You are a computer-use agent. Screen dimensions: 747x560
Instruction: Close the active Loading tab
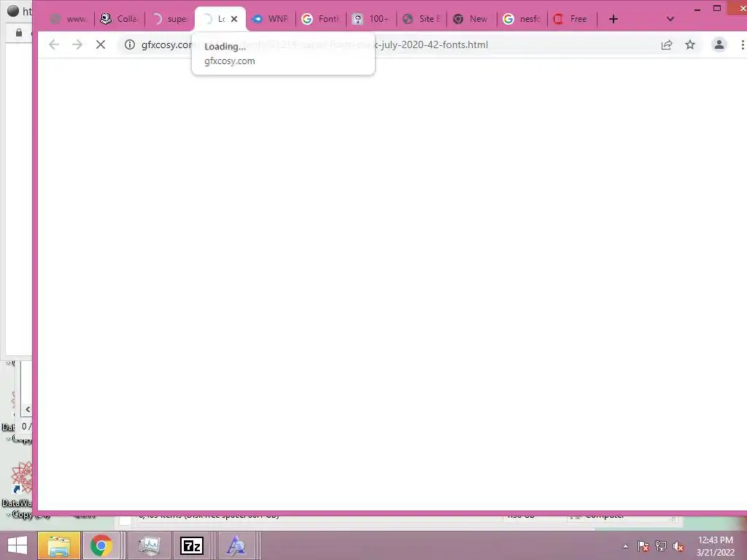tap(234, 19)
